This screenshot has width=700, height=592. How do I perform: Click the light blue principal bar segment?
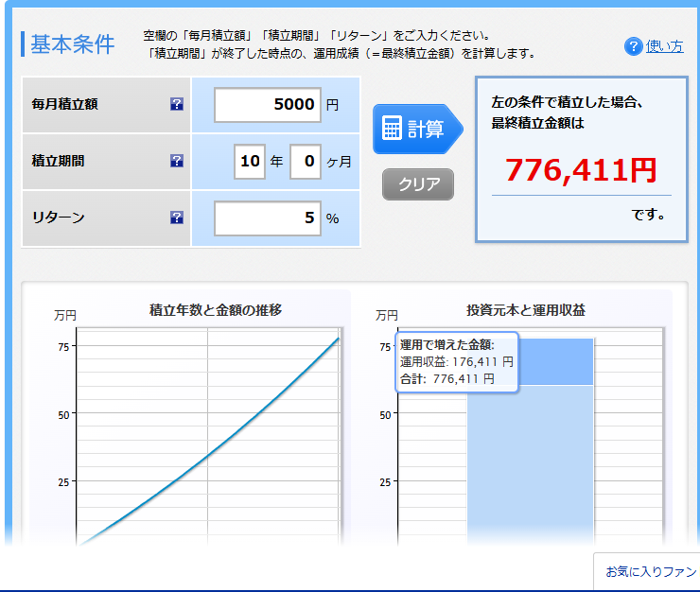click(x=530, y=463)
